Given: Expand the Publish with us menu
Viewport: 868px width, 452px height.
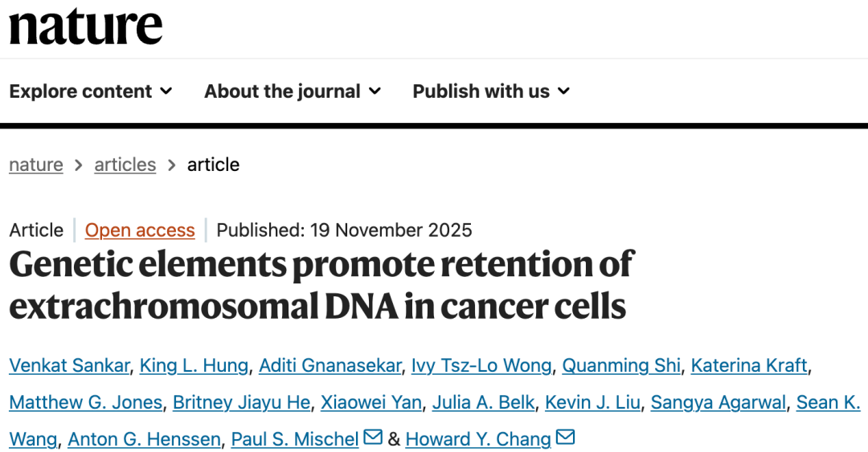Looking at the screenshot, I should click(x=491, y=92).
